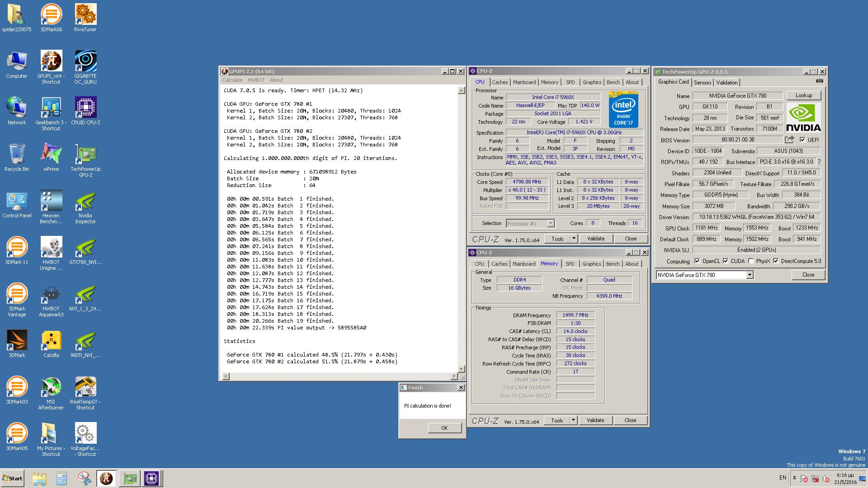This screenshot has width=868, height=488.
Task: Toggle the DirectCompute 5.0 checkbox
Action: 776,261
